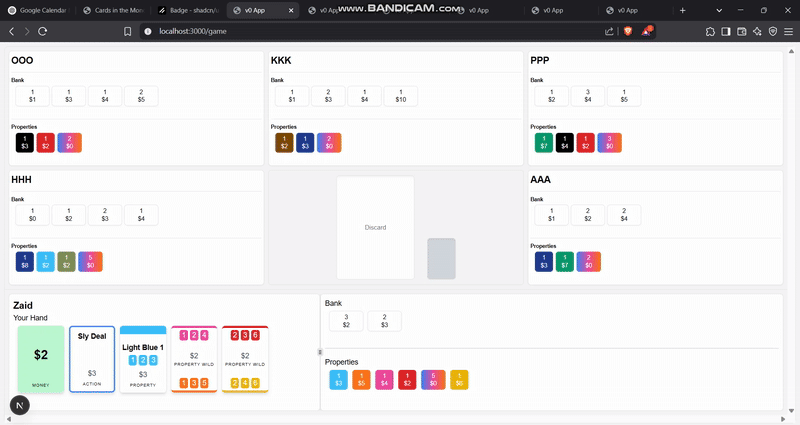Click HHH's light blue $2 property
Screen dimensions: 800x425
(x=45, y=262)
